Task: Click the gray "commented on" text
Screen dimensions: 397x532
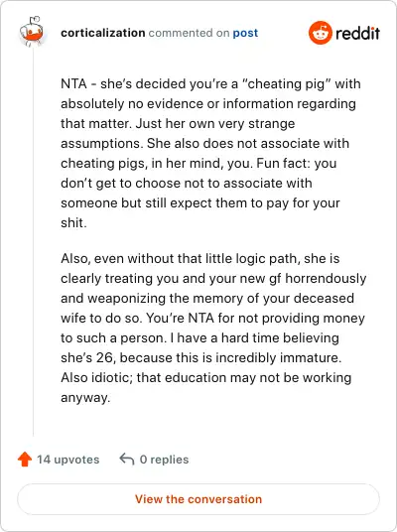Action: [x=189, y=34]
